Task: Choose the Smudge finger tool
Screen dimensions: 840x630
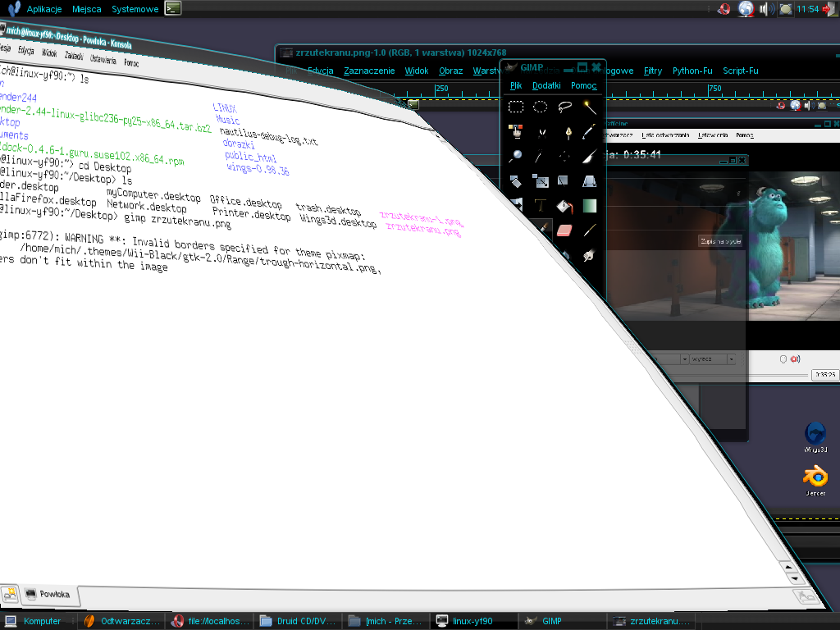Action: (x=589, y=256)
